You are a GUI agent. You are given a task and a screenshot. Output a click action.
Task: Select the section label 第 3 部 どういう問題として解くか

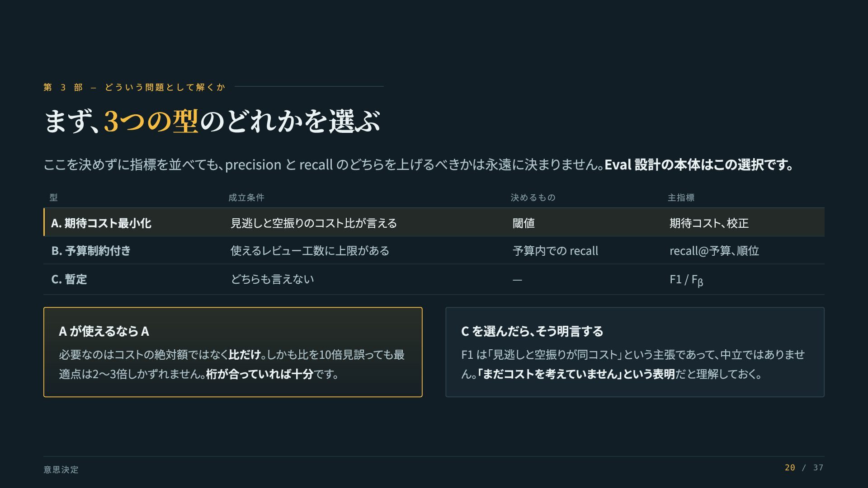click(134, 87)
